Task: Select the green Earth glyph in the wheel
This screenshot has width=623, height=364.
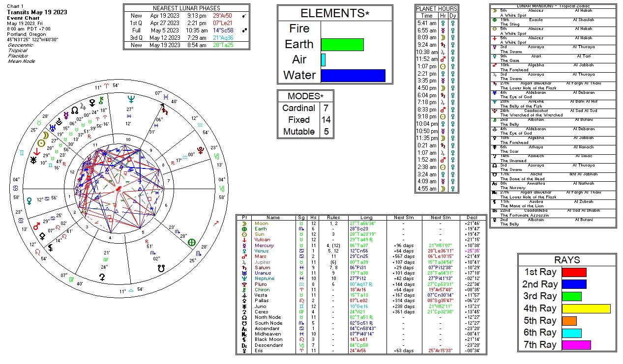Action: pos(192,242)
